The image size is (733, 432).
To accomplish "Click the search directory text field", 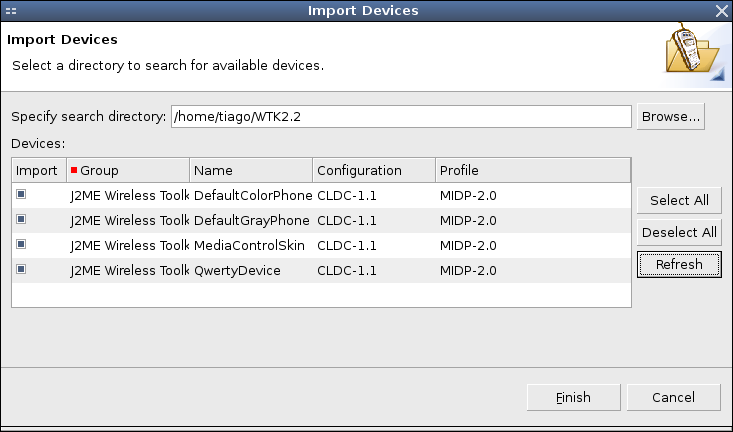I will [x=401, y=116].
